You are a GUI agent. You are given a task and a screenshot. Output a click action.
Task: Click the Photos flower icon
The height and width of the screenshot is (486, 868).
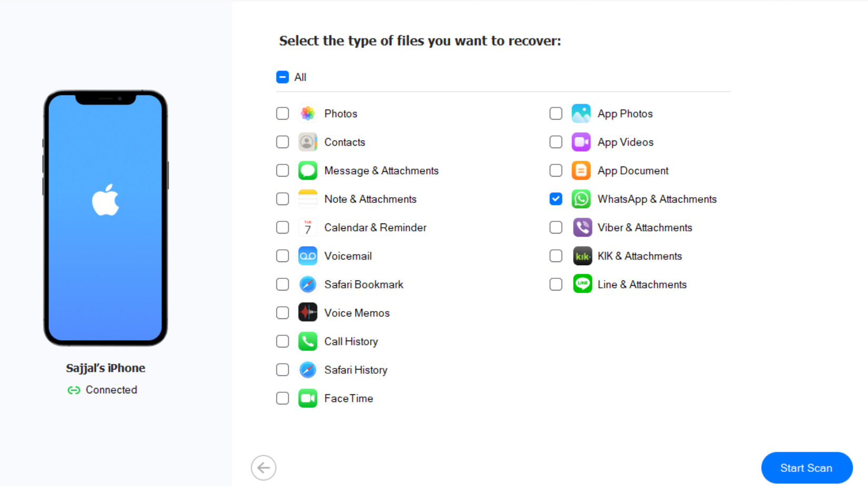(308, 113)
